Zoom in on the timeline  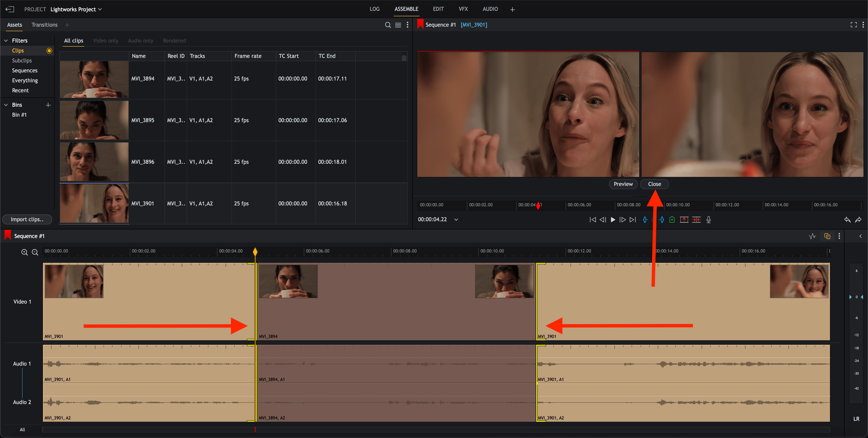[x=24, y=252]
